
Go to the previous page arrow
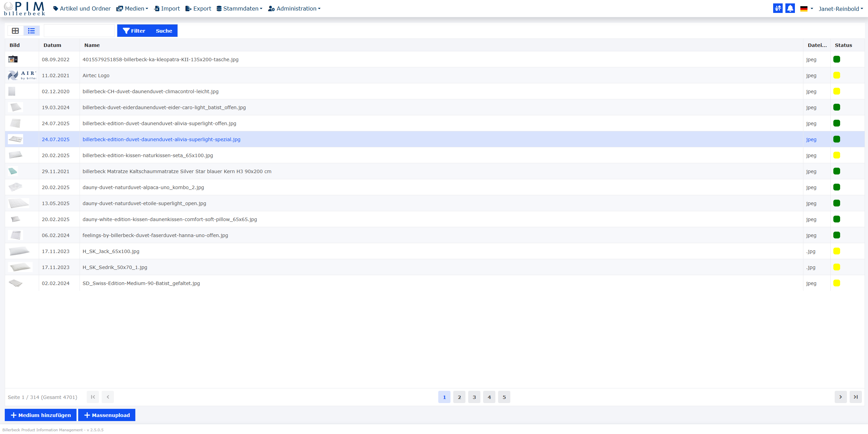pyautogui.click(x=108, y=397)
